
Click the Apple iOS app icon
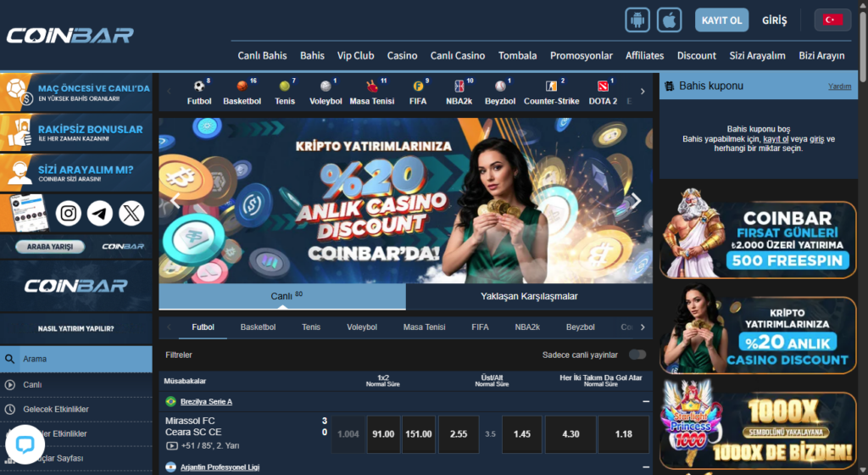(670, 20)
